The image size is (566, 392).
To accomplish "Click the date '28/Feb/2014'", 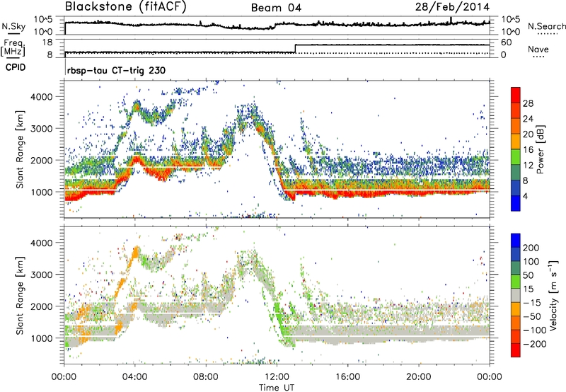I will 452,7.
